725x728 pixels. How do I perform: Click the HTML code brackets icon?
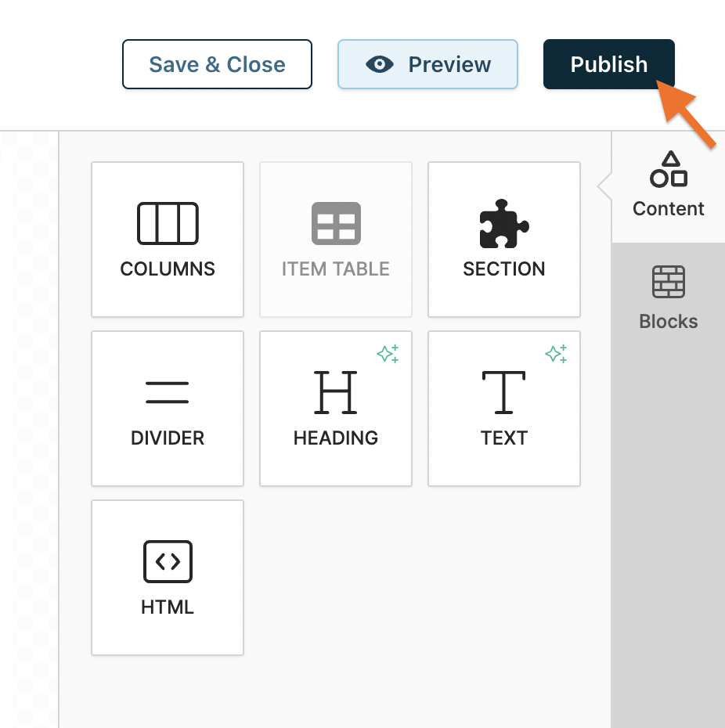(168, 561)
